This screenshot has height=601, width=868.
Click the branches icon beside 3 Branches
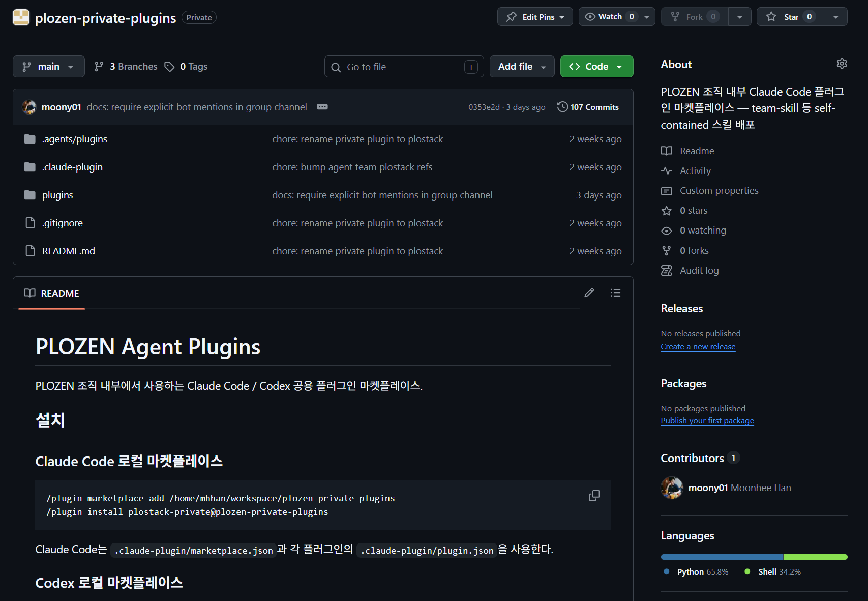(99, 67)
